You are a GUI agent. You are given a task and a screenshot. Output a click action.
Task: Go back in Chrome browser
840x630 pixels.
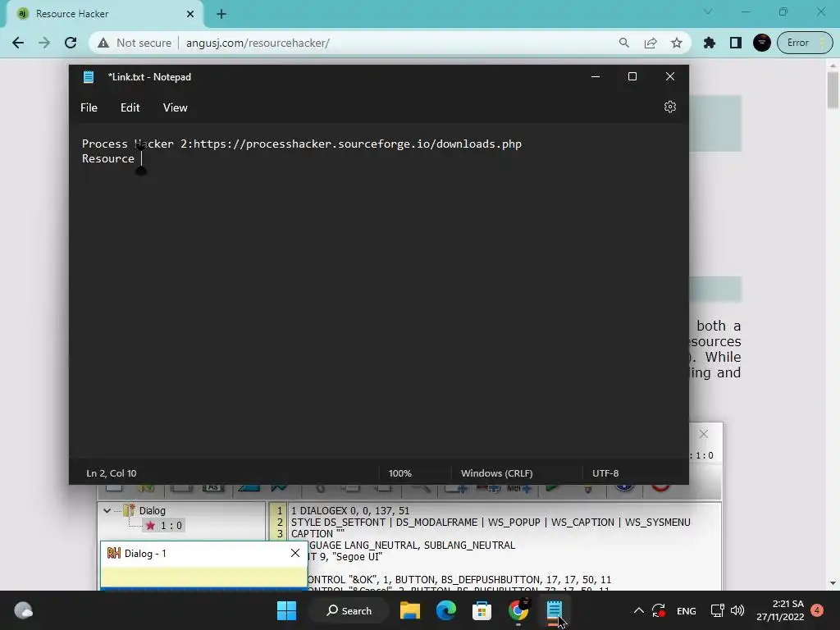(x=18, y=43)
